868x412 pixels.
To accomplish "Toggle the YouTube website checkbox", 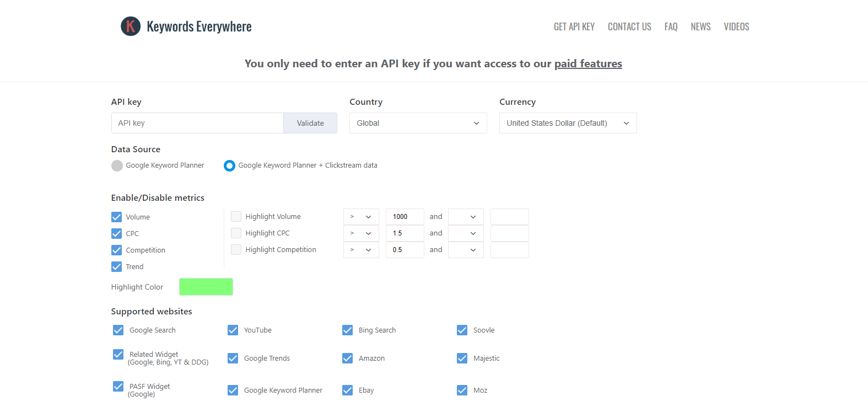I will pyautogui.click(x=233, y=330).
